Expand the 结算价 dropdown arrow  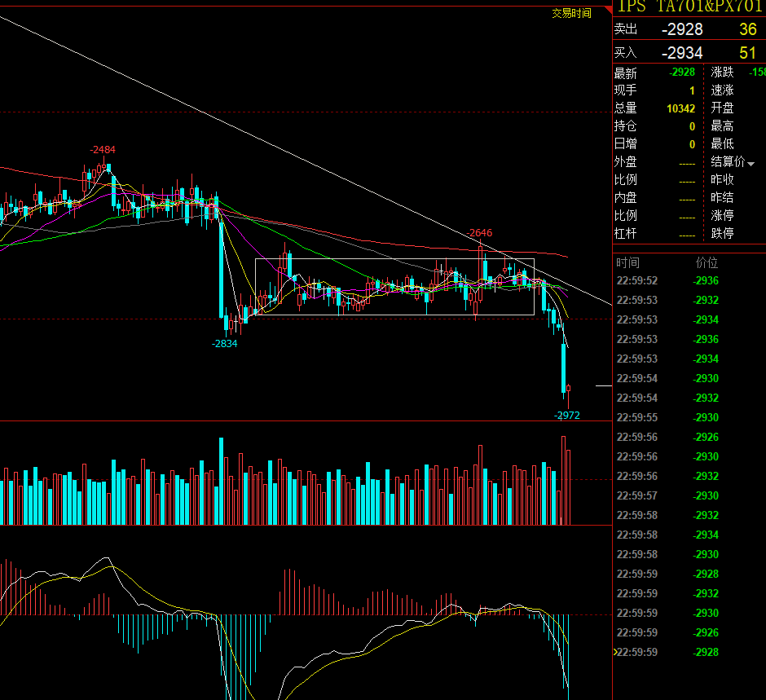pyautogui.click(x=751, y=164)
